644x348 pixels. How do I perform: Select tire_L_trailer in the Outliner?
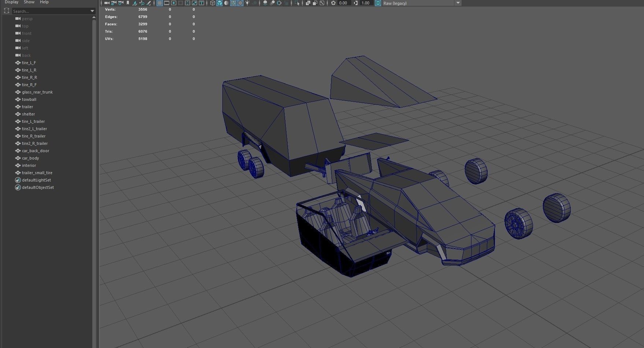[33, 121]
